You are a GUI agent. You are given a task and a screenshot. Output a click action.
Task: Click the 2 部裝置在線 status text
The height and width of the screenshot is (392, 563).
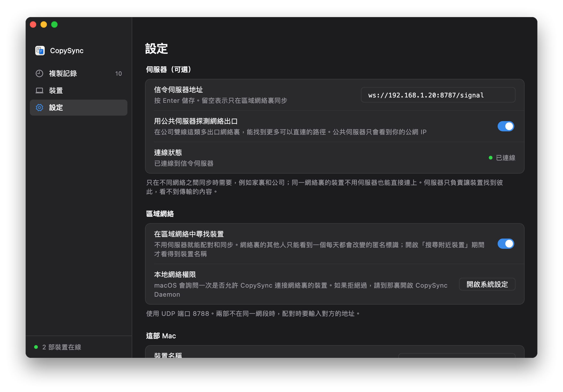tap(62, 347)
